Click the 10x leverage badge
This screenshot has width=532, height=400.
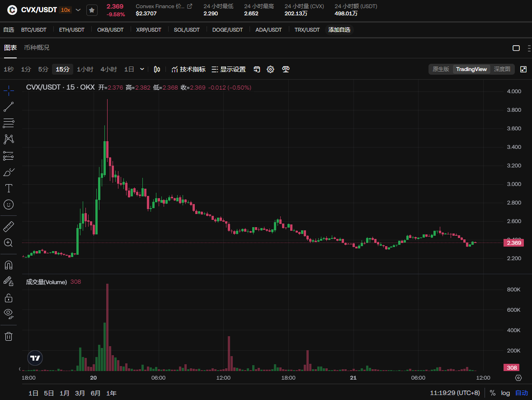(x=66, y=10)
